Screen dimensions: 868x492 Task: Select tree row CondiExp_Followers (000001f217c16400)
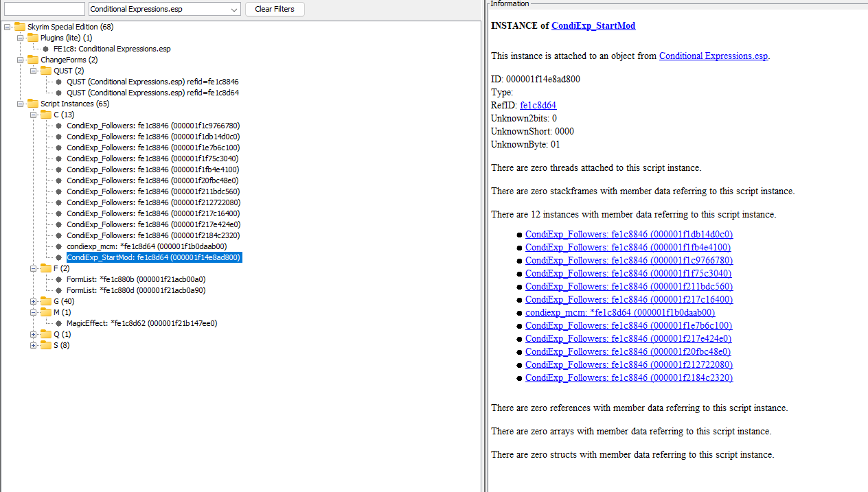[153, 213]
